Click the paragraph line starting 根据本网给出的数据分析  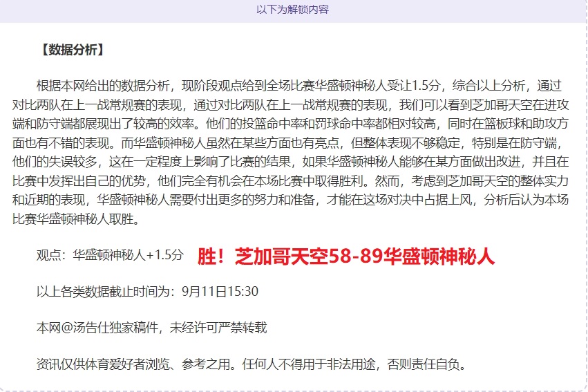pyautogui.click(x=299, y=86)
